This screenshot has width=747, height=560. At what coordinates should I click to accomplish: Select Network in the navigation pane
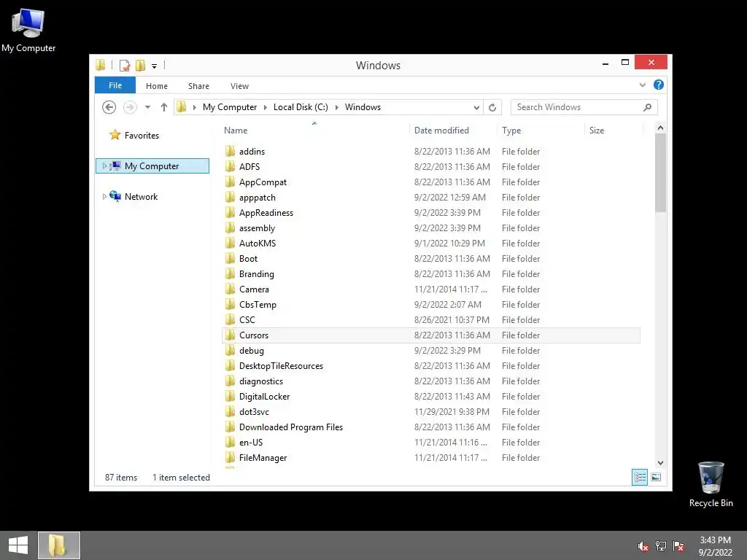click(141, 197)
